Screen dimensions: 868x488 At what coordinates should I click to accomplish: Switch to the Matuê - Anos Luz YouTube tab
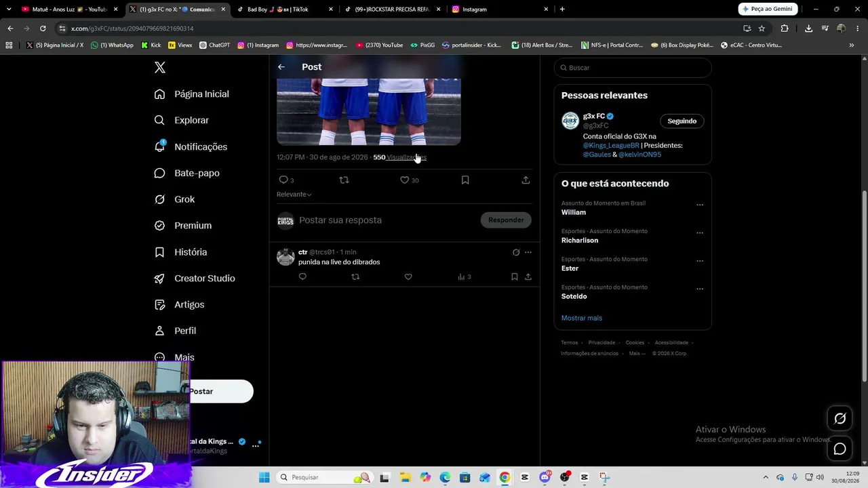point(68,9)
